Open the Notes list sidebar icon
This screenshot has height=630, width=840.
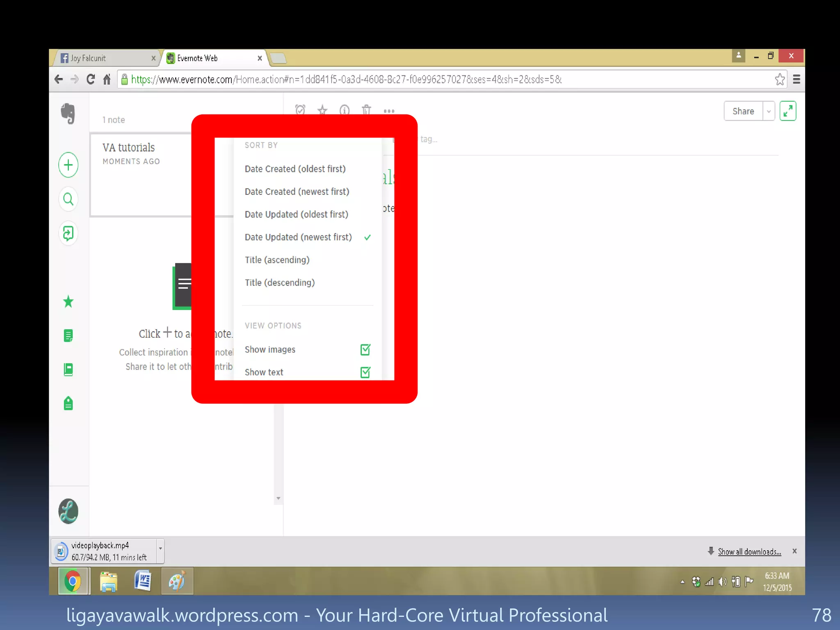click(x=68, y=336)
